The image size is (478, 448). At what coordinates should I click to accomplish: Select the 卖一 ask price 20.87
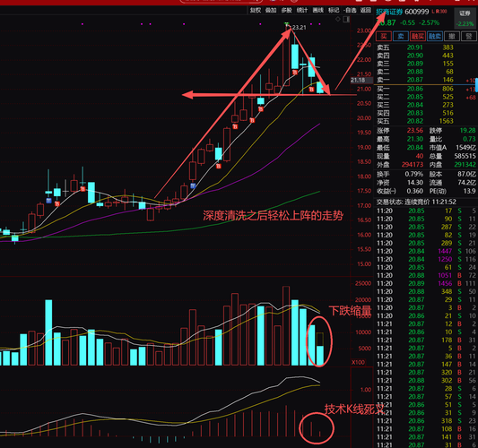tap(414, 80)
